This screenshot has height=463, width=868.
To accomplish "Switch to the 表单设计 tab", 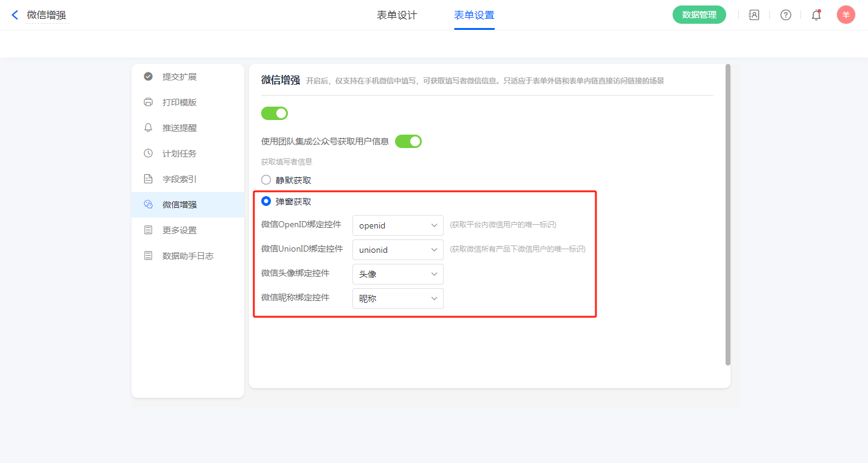I will point(397,15).
